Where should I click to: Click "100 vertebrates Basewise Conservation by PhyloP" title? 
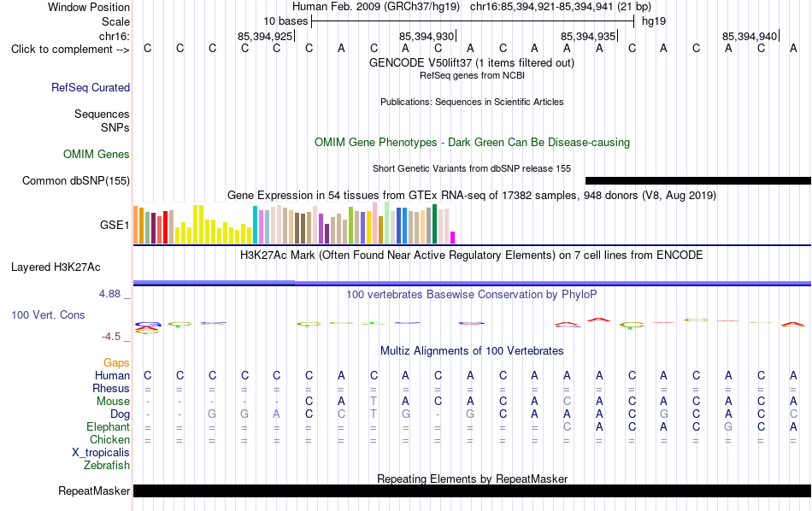472,295
